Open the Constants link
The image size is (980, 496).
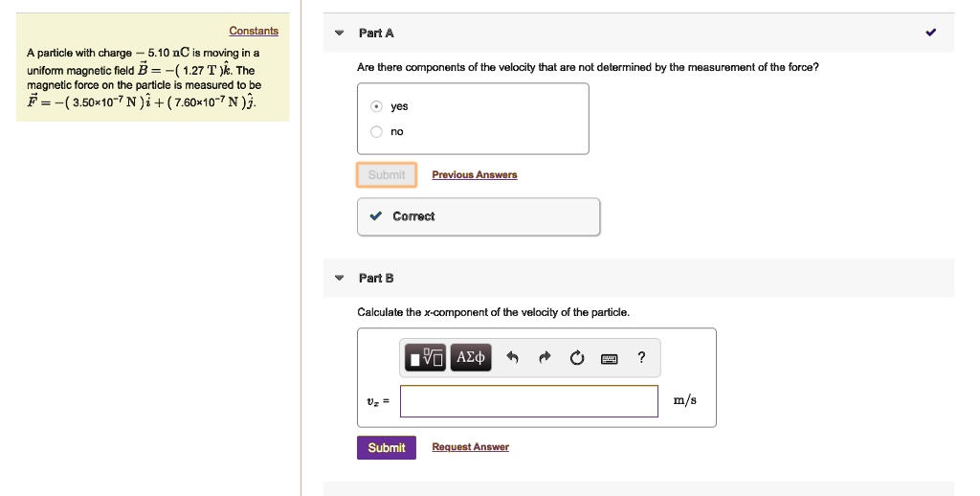click(254, 31)
